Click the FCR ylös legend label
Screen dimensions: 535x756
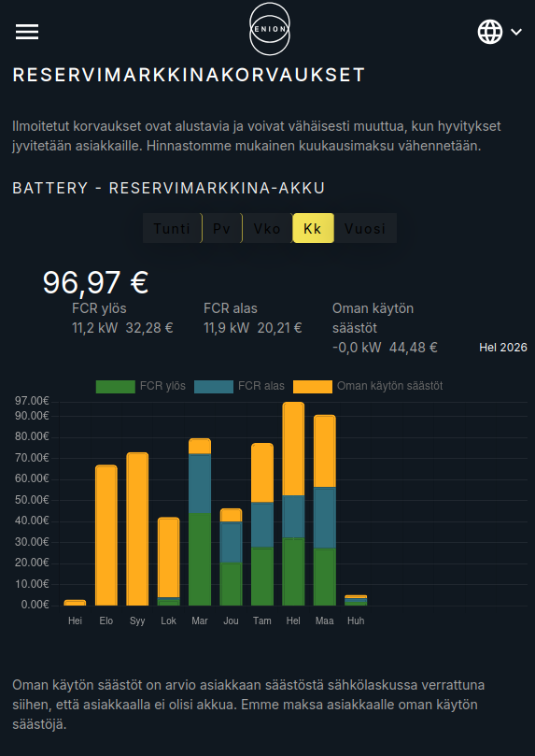(x=162, y=386)
